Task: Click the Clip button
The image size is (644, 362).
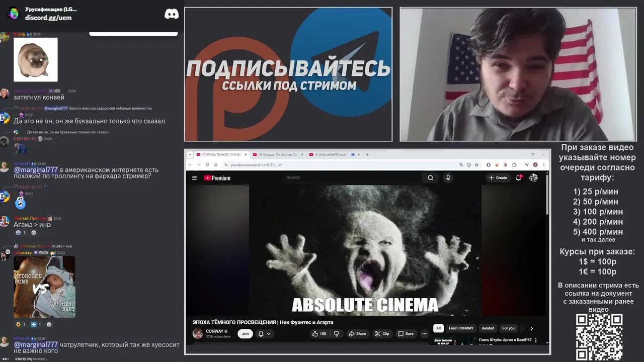Action: click(382, 333)
